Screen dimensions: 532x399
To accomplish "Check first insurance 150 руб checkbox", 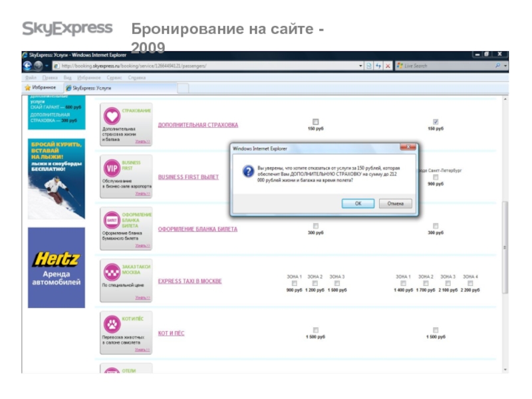I will 315,122.
